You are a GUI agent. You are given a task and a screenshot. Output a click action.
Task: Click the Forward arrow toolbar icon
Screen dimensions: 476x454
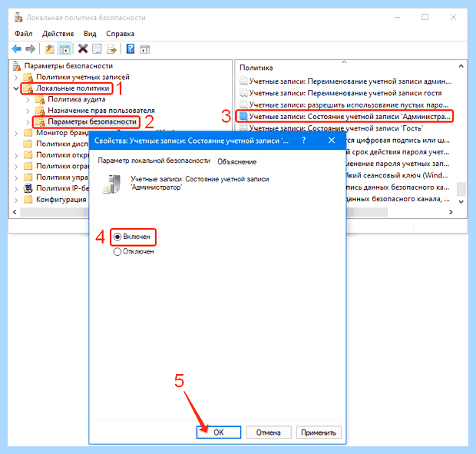click(31, 48)
